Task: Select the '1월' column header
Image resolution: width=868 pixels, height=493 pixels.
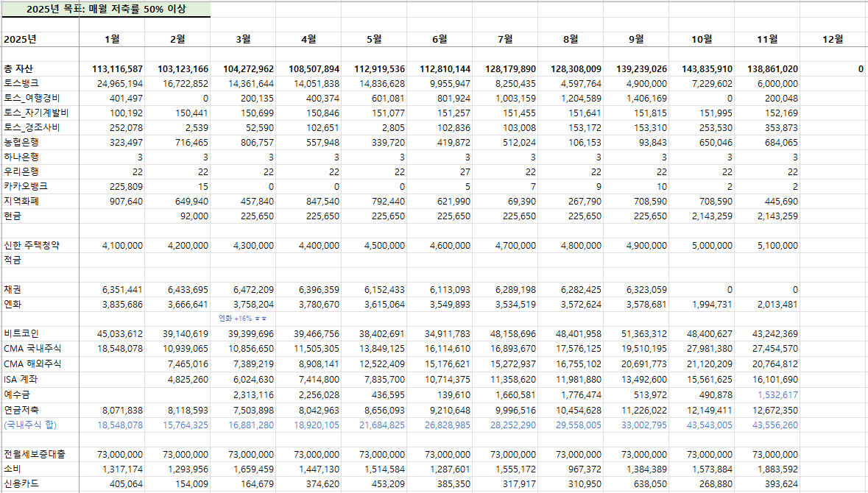Action: point(112,39)
